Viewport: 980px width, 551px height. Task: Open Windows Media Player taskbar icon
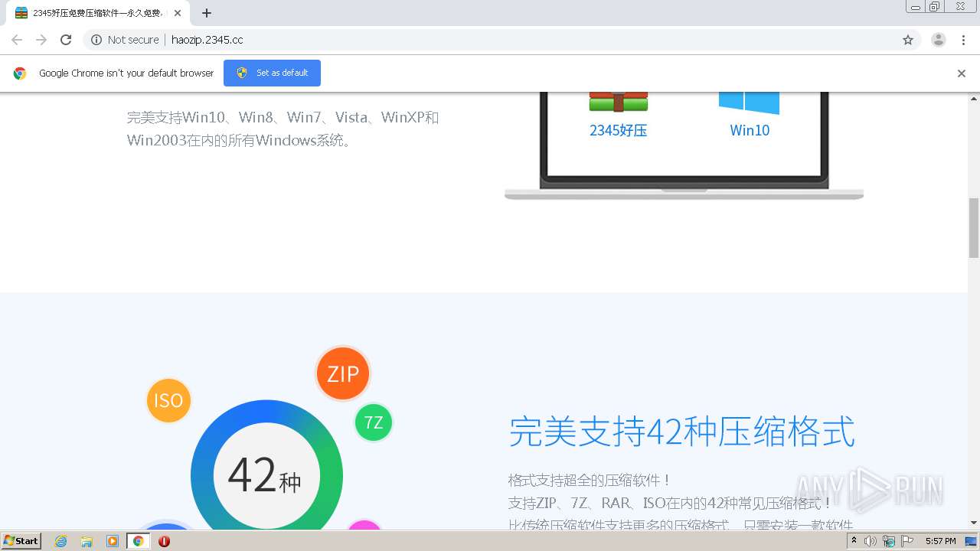point(113,541)
